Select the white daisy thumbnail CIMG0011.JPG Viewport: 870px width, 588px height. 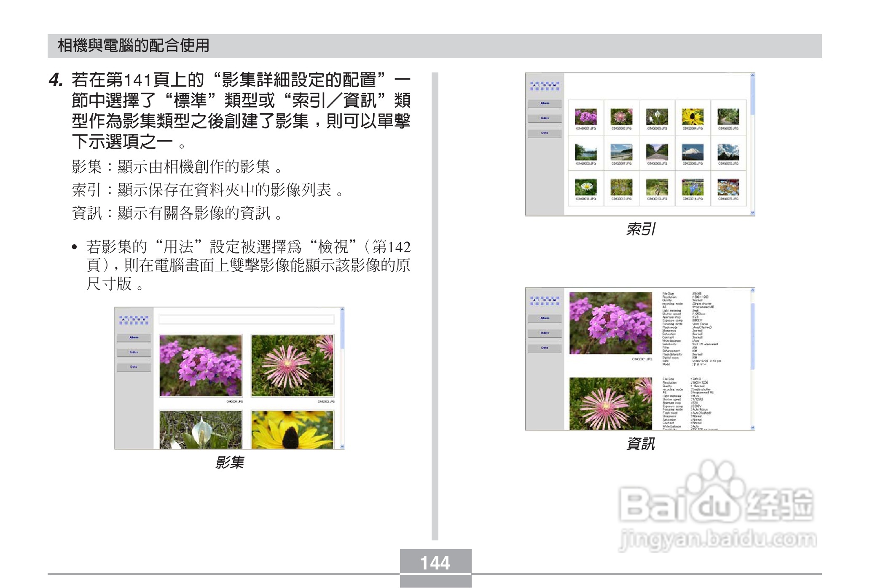(x=585, y=187)
